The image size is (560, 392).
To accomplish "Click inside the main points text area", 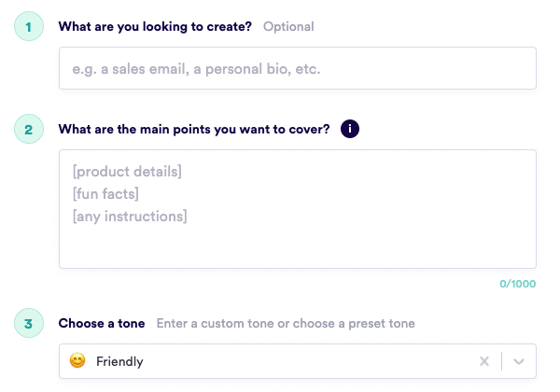I will [298, 209].
